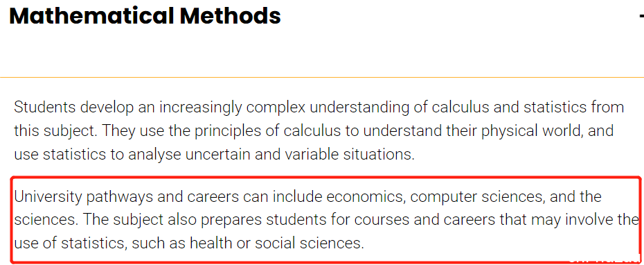The image size is (644, 265).
Task: Click "social sciences" ending the paragraph
Action: 310,243
